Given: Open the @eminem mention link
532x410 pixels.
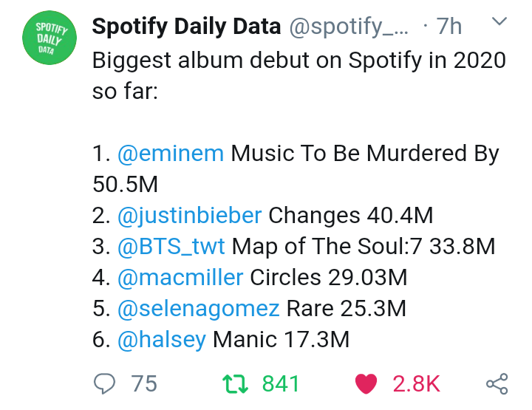Looking at the screenshot, I should tap(171, 154).
